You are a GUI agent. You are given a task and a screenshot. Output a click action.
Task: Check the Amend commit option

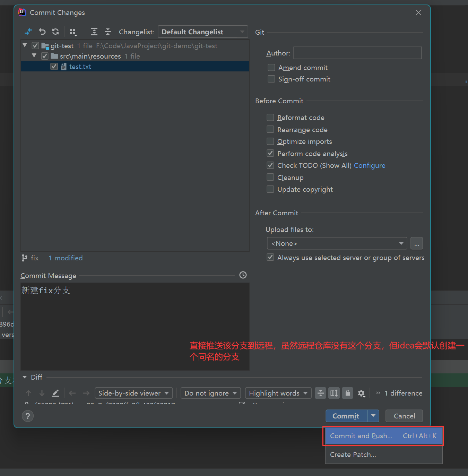click(x=271, y=67)
